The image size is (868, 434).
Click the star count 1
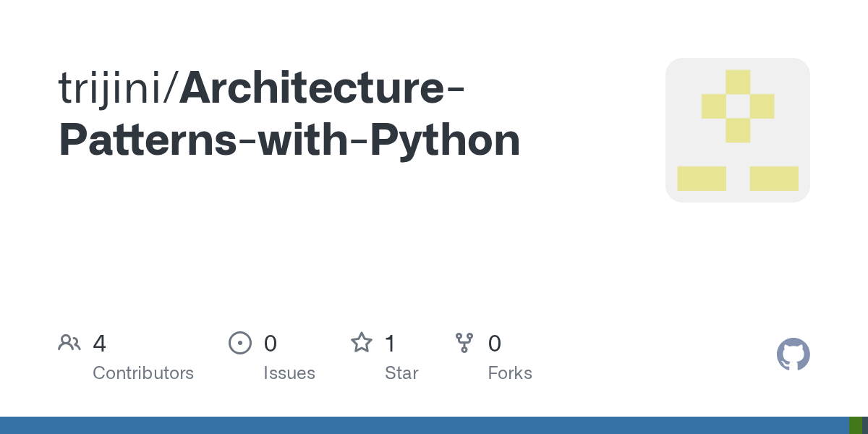point(391,344)
